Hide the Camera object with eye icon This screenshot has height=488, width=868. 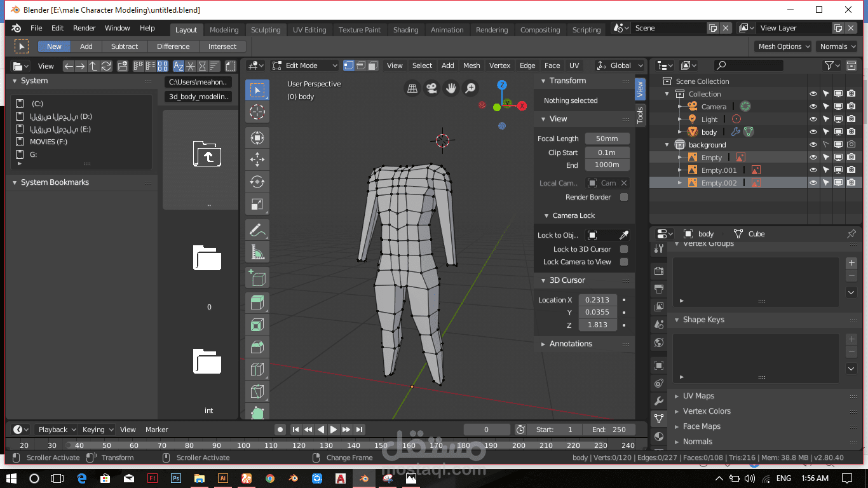coord(813,107)
